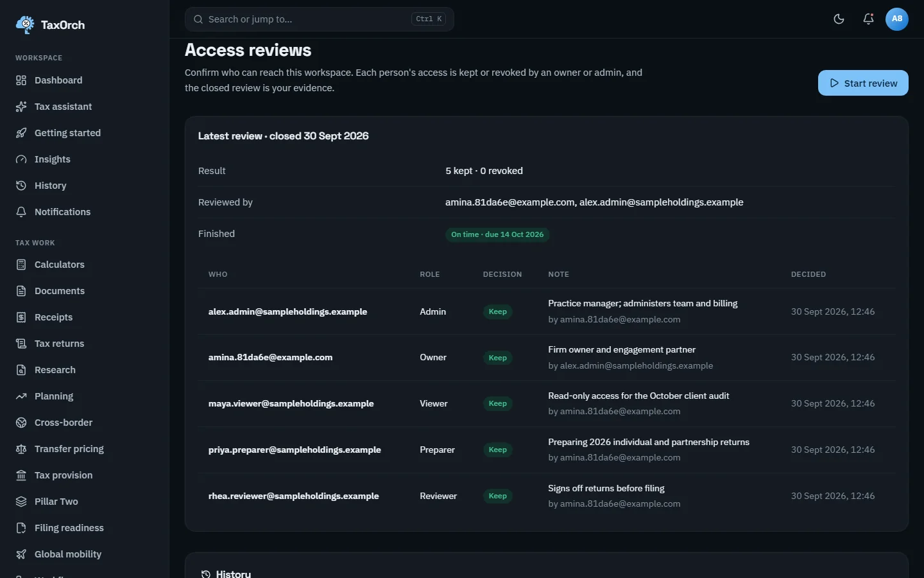Image resolution: width=924 pixels, height=578 pixels.
Task: Click note 'Firm owner and engagement partner'
Action: pos(622,350)
